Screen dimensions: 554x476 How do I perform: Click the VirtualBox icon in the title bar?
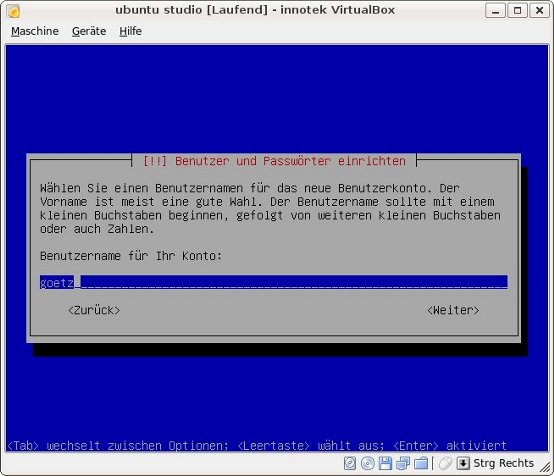[x=13, y=11]
